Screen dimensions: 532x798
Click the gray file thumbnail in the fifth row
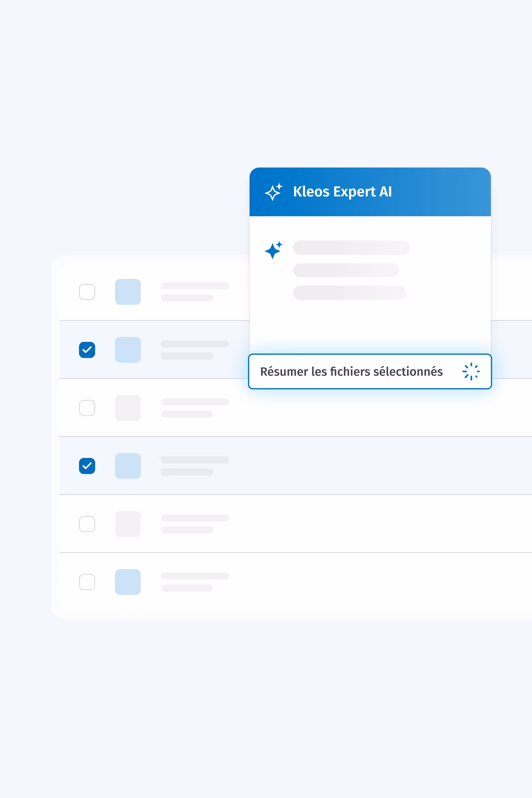tap(128, 524)
